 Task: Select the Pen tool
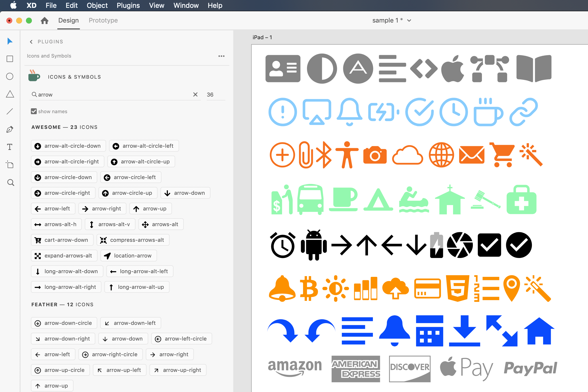pyautogui.click(x=10, y=129)
